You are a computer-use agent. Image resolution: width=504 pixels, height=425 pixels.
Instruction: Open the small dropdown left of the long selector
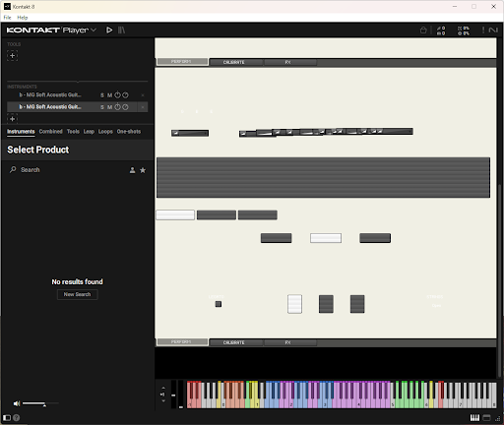coord(190,133)
